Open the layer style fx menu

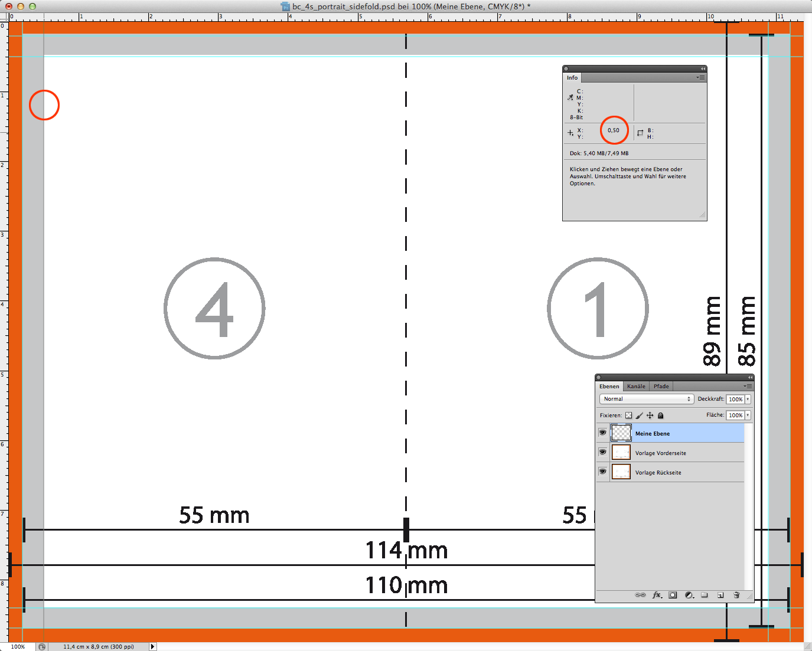(x=657, y=595)
